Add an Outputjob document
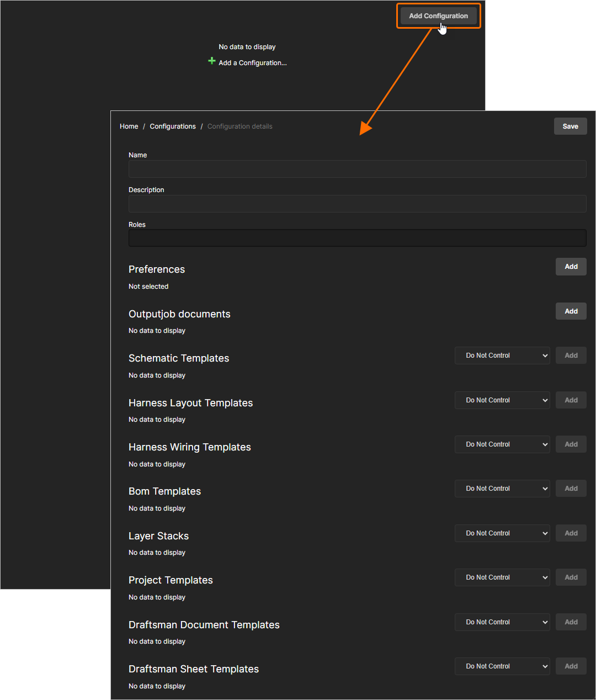 coord(571,311)
